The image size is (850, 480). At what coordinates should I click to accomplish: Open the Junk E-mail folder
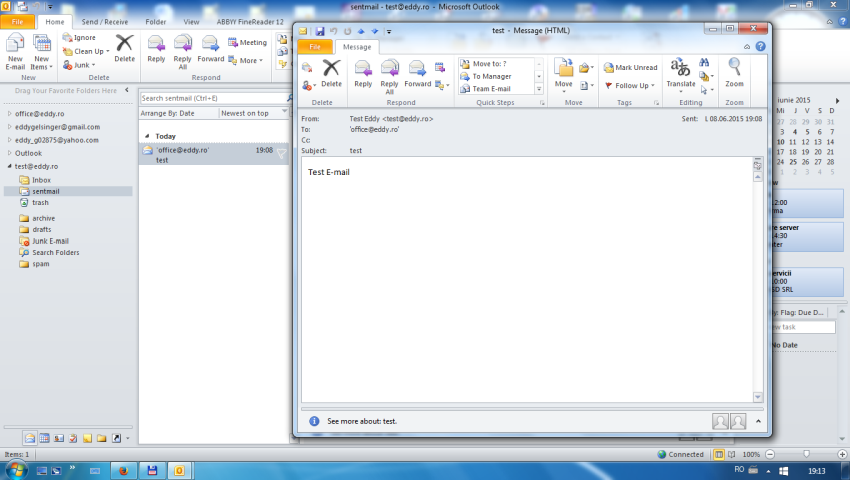tap(50, 241)
